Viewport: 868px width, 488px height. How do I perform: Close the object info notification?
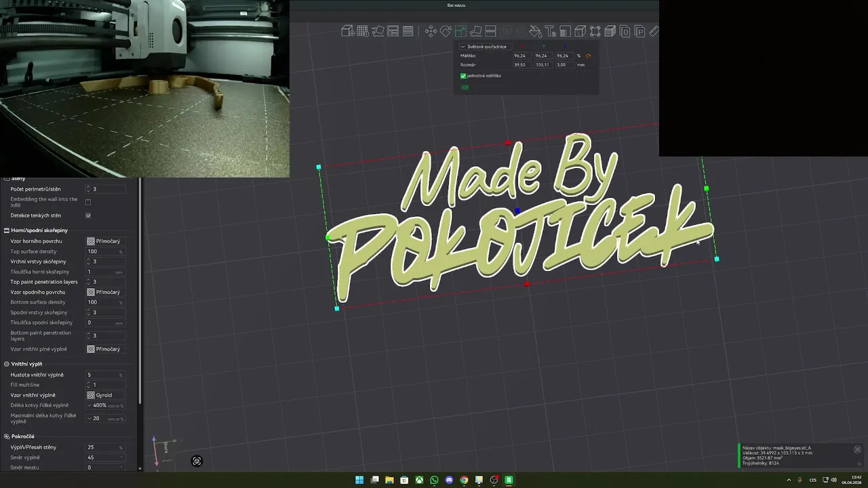(x=857, y=449)
